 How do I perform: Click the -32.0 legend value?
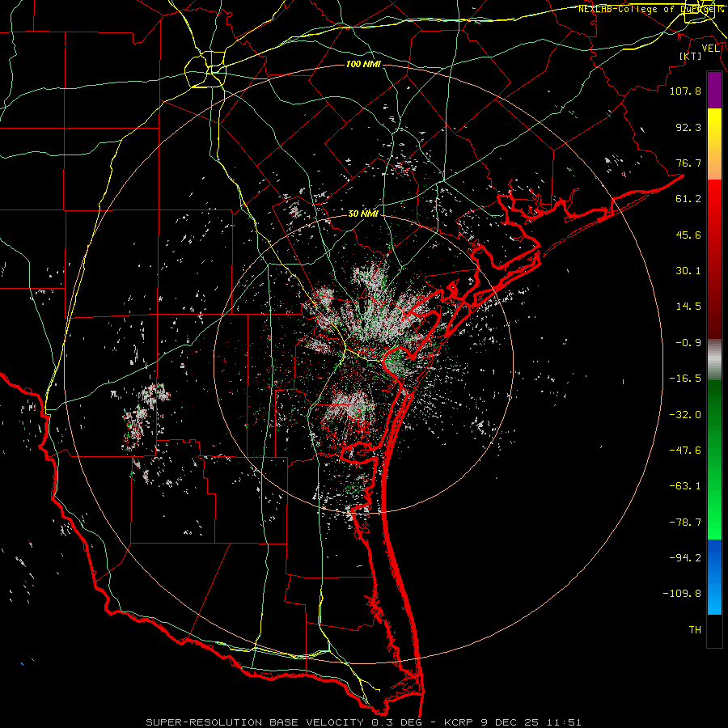pos(685,415)
